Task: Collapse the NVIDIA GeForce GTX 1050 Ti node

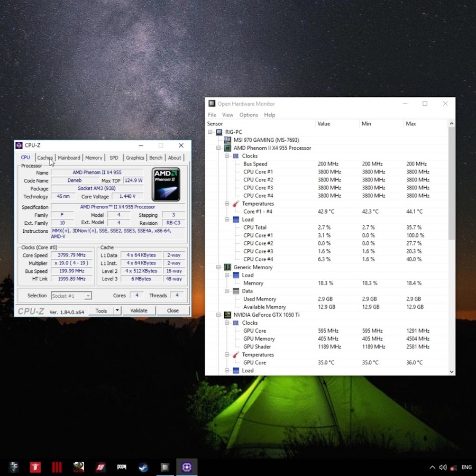Action: 218,315
